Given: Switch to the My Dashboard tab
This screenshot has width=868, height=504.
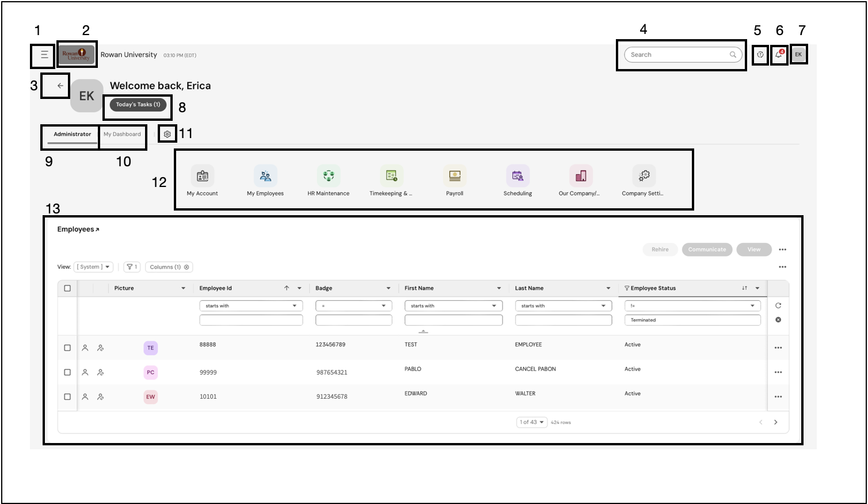Looking at the screenshot, I should tap(122, 134).
